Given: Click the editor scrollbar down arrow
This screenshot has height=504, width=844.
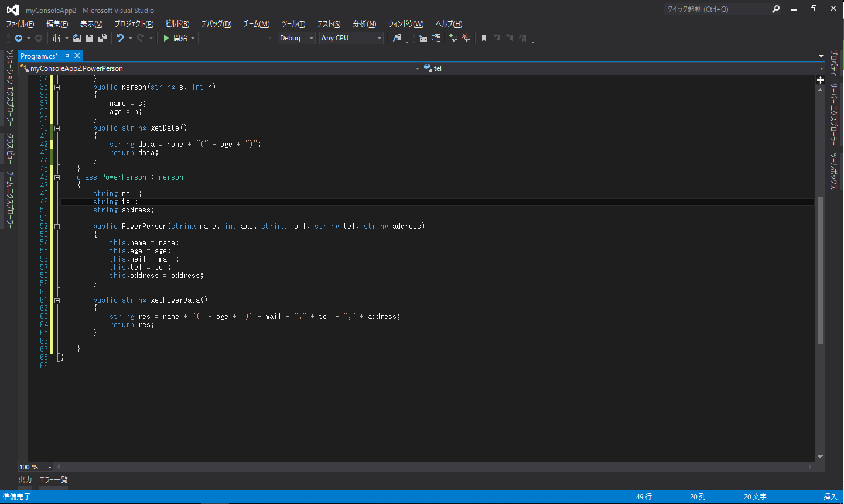Looking at the screenshot, I should tap(820, 457).
